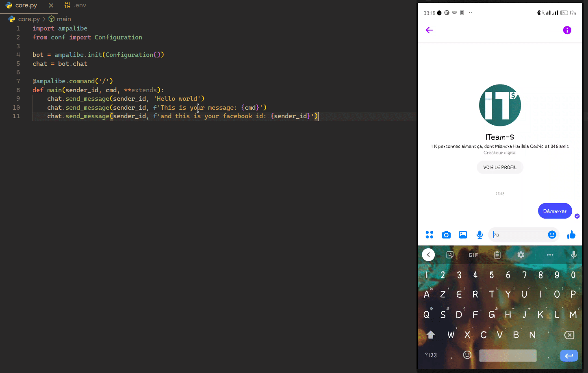This screenshot has height=373, width=588.
Task: Open the photo gallery picker
Action: click(x=463, y=235)
